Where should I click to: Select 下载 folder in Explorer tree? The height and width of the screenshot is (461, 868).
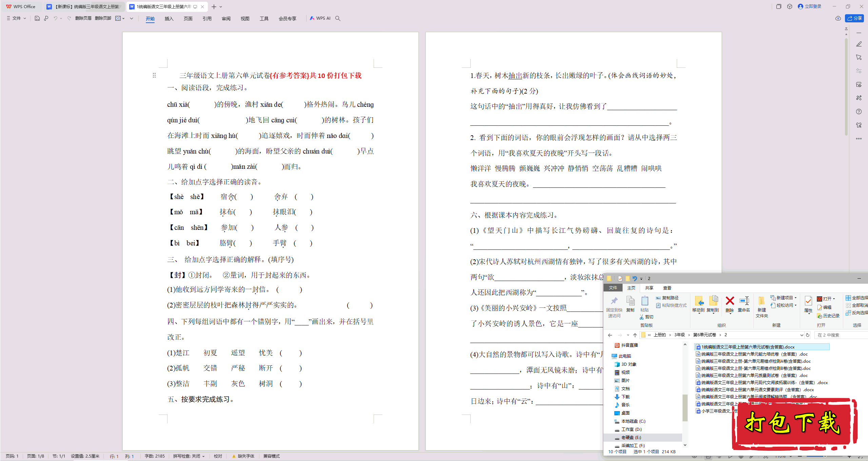tap(622, 397)
